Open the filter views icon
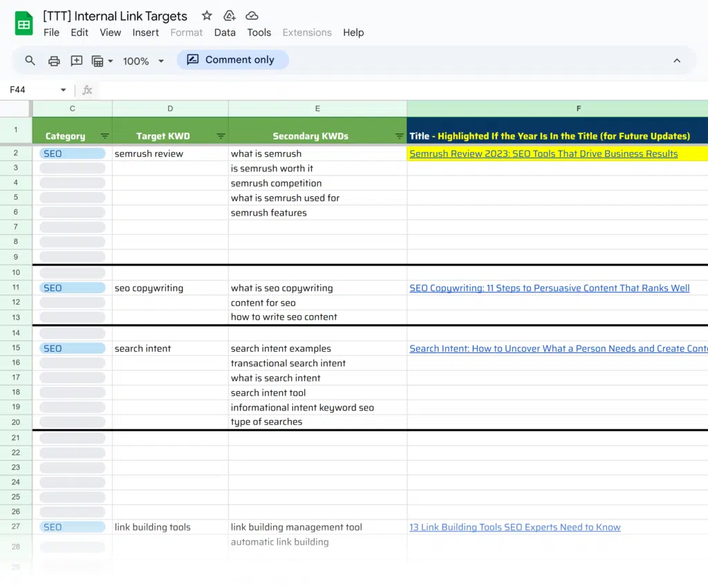Screen dimensions: 708x588 [98, 61]
